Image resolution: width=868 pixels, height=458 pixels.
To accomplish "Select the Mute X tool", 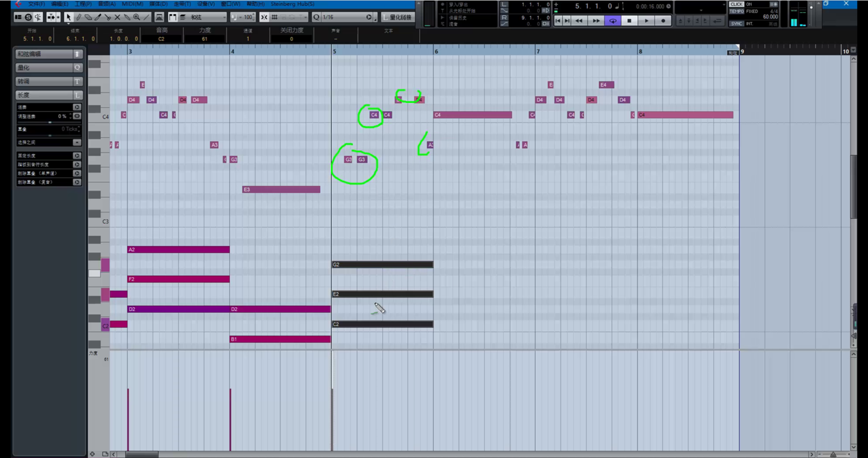I will (x=117, y=17).
